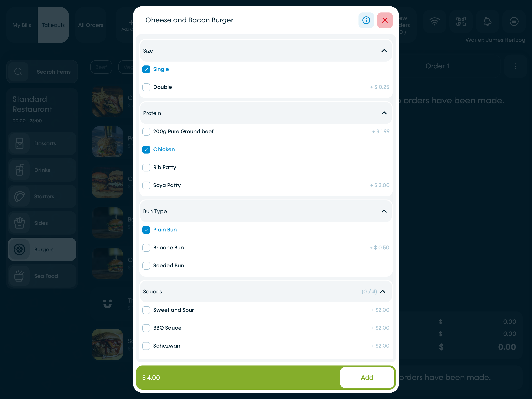Open the QR code scanner icon
This screenshot has height=399, width=532.
point(461,21)
